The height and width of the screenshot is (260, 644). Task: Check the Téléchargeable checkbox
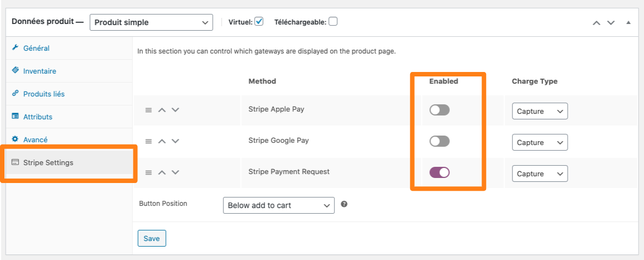333,21
